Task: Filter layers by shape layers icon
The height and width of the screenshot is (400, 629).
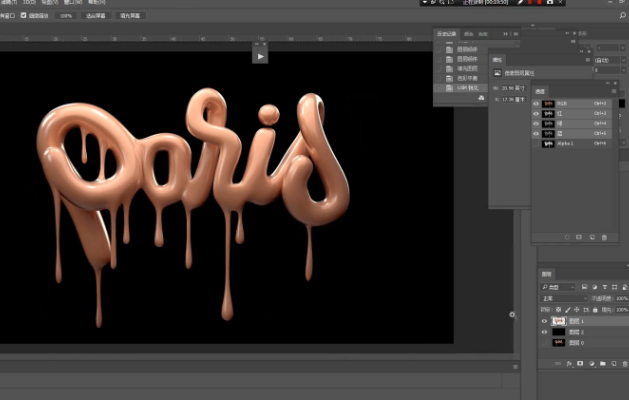Action: [615, 287]
